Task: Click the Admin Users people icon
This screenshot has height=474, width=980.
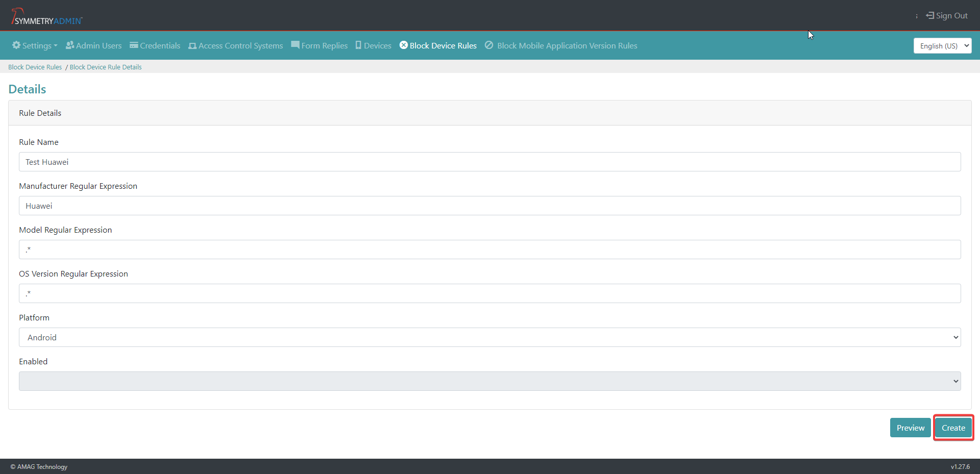Action: point(70,45)
